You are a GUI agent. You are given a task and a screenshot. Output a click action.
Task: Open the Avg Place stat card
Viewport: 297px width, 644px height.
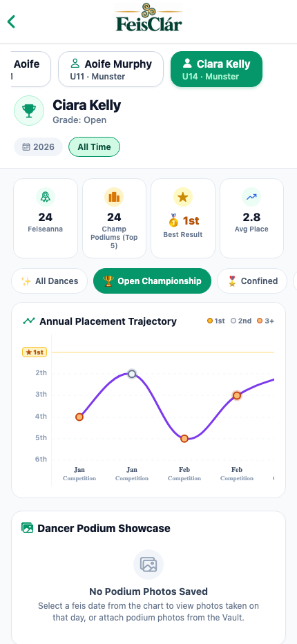(x=252, y=218)
